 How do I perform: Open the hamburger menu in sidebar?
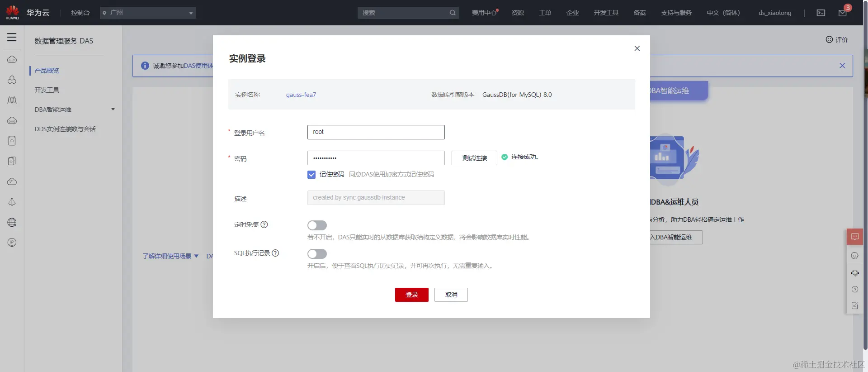(x=12, y=38)
